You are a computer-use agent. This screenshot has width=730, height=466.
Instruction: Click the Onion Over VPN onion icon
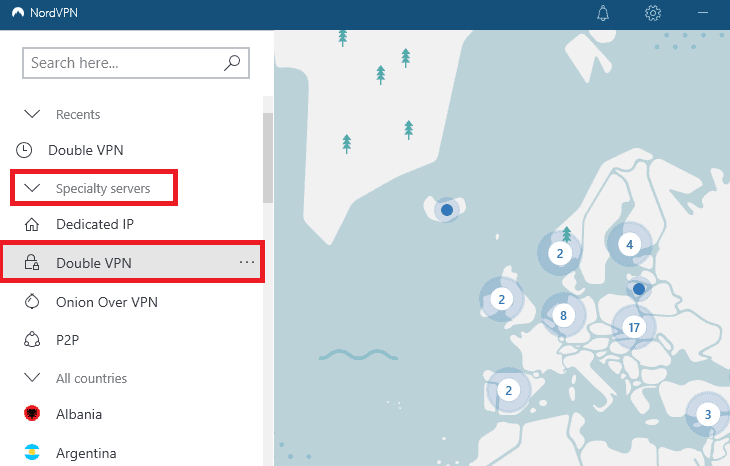click(32, 301)
